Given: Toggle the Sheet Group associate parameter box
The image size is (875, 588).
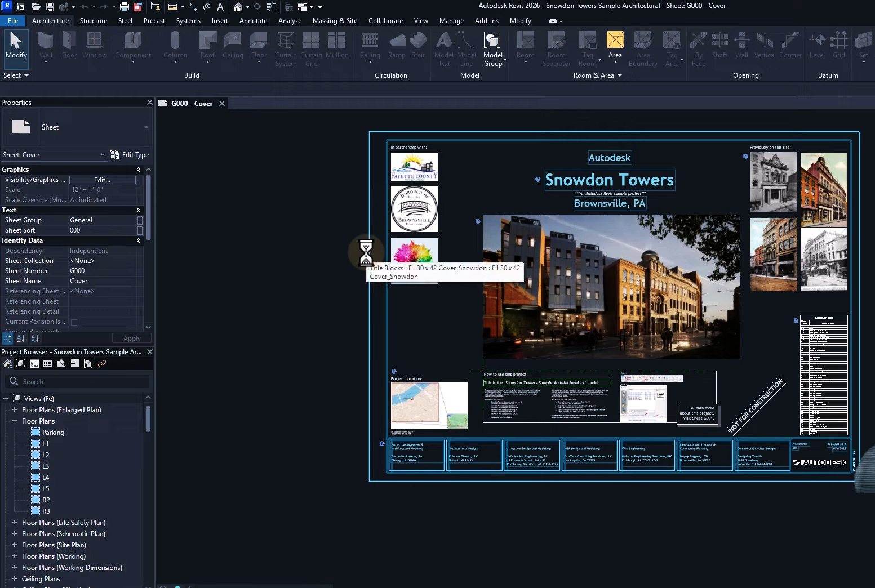Looking at the screenshot, I should 140,220.
